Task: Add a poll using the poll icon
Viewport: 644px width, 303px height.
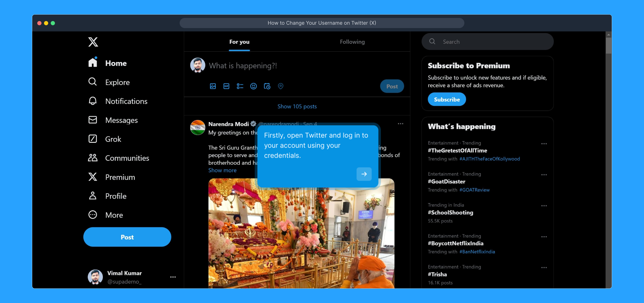Action: [240, 86]
